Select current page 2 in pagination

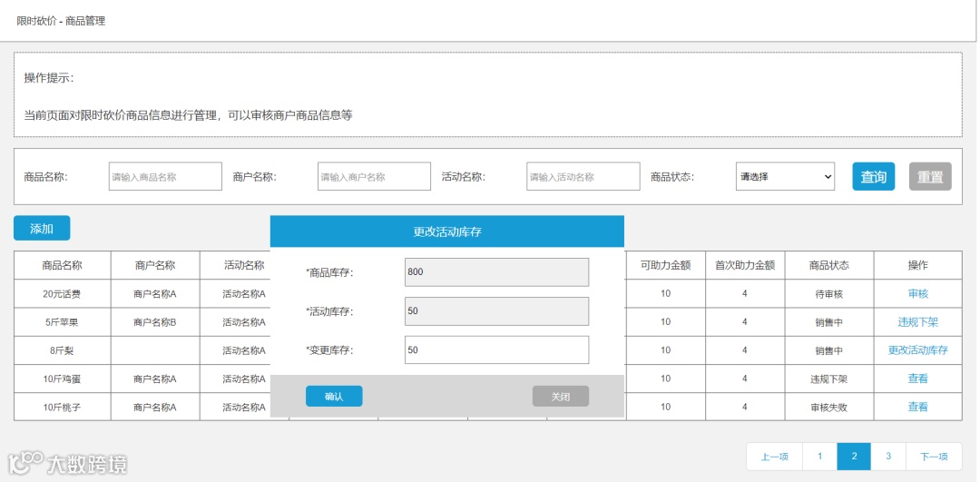pyautogui.click(x=854, y=457)
